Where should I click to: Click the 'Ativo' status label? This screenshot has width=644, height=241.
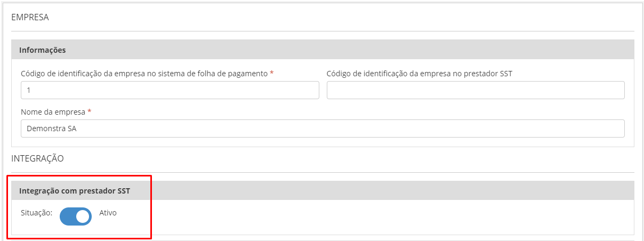click(108, 213)
